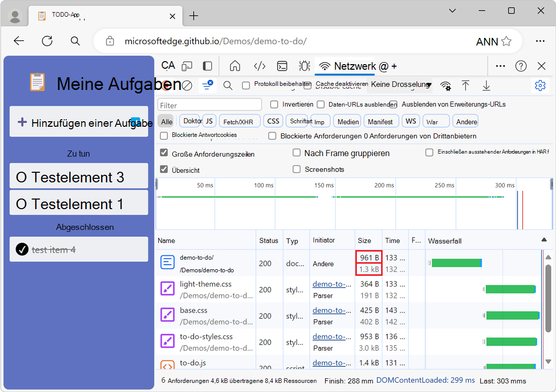
Task: Select the CSS request filter
Action: click(273, 121)
